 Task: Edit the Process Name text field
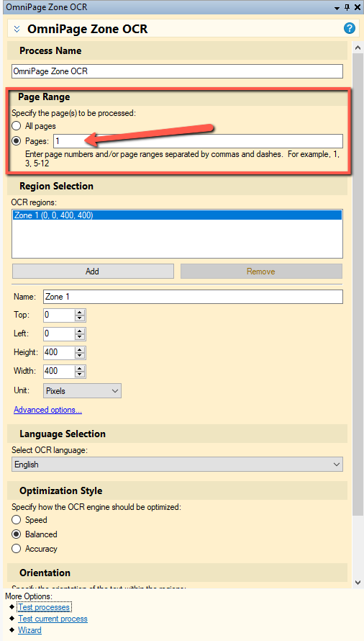(177, 71)
